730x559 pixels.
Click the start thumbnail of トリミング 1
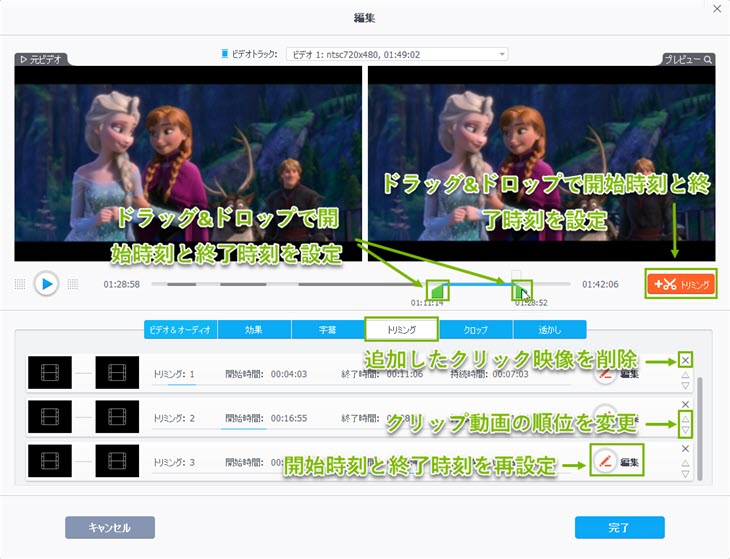point(50,372)
